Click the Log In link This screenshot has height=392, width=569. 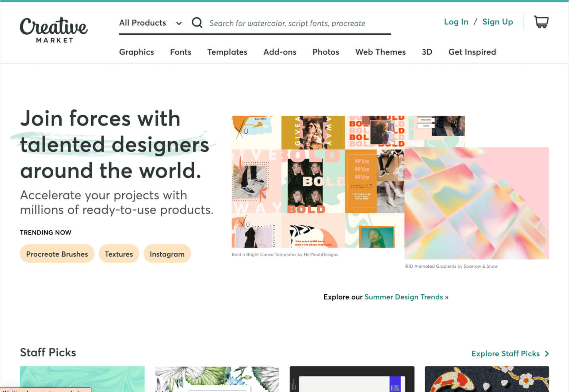point(456,22)
